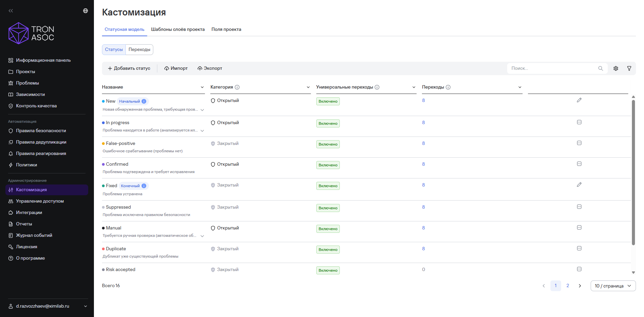The image size is (644, 317).
Task: Click the Импорт button
Action: pos(176,68)
